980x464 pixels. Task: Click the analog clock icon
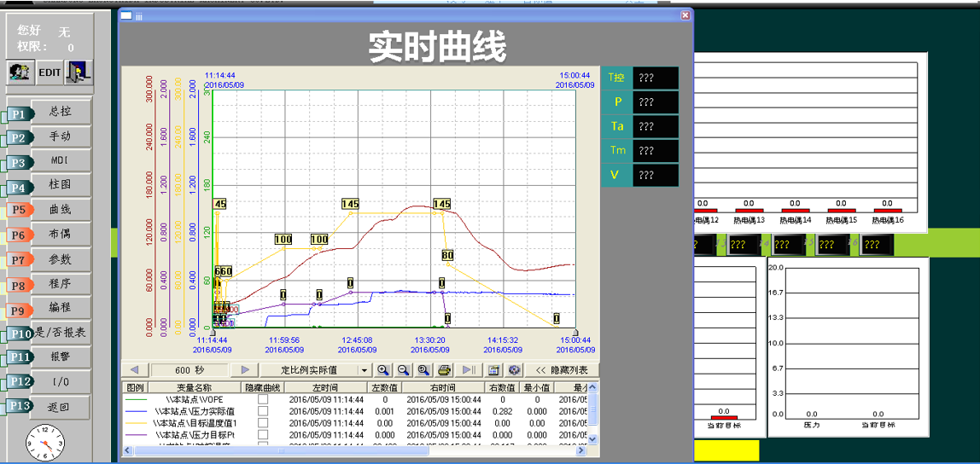point(44,442)
